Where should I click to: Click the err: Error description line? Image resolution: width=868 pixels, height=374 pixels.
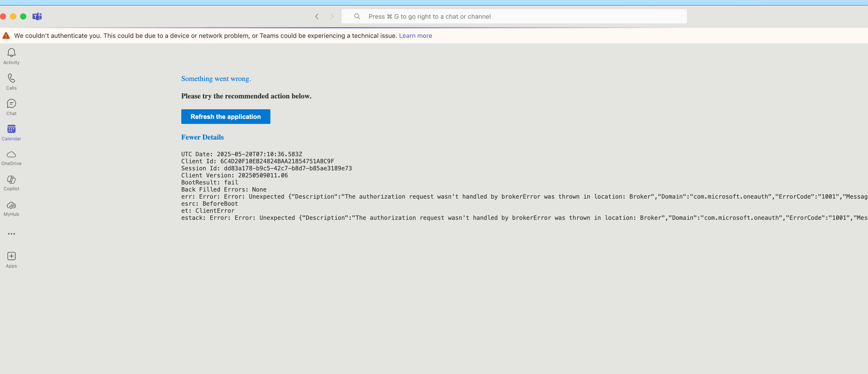(524, 197)
